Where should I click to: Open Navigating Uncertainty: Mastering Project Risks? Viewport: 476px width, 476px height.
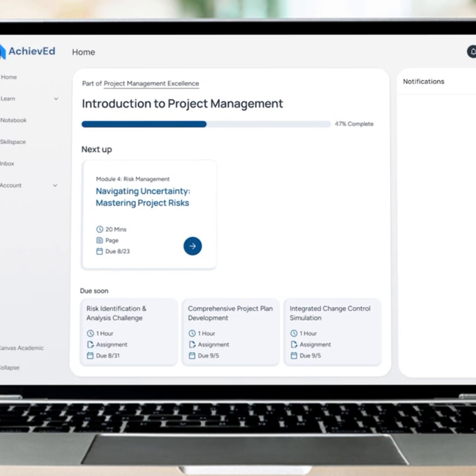pyautogui.click(x=142, y=197)
